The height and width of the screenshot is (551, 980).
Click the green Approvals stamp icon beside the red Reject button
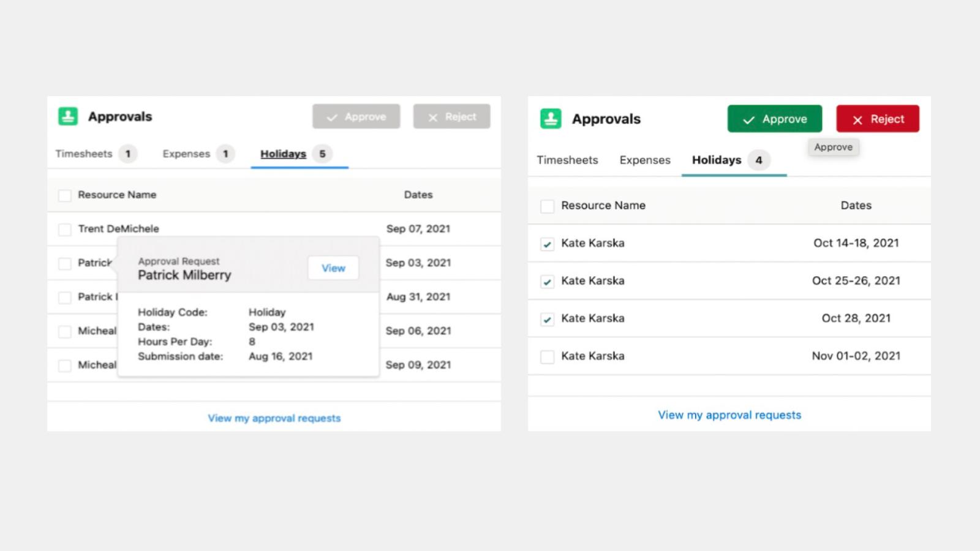click(551, 119)
